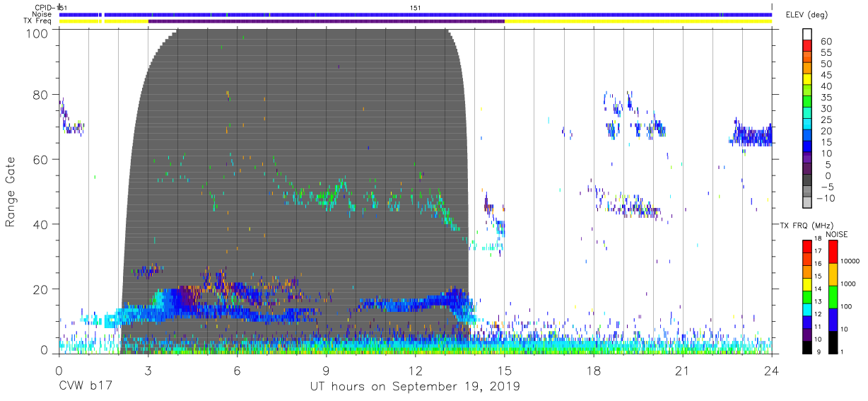Click x-axis tick label 9
Image resolution: width=868 pixels, height=401 pixels.
coord(326,371)
